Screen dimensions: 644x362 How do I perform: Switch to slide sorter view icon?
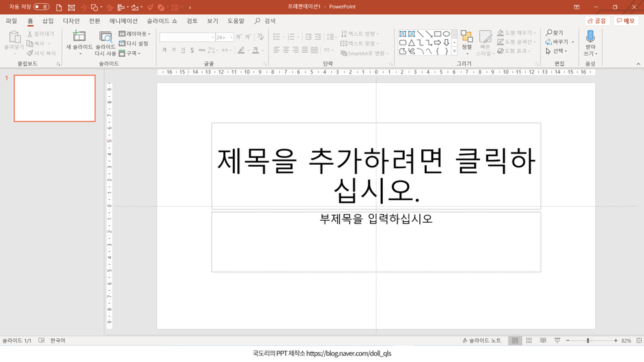click(x=529, y=341)
